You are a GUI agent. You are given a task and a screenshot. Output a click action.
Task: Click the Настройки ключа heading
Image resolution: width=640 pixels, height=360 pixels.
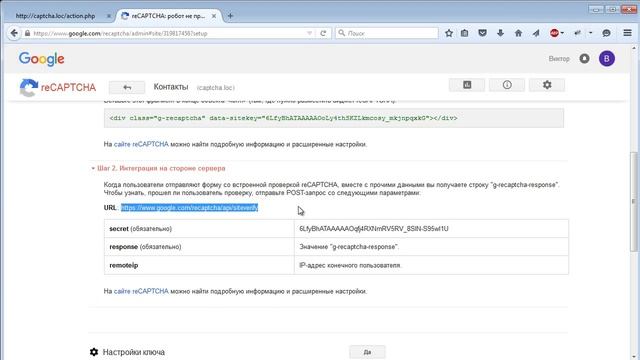pyautogui.click(x=133, y=352)
